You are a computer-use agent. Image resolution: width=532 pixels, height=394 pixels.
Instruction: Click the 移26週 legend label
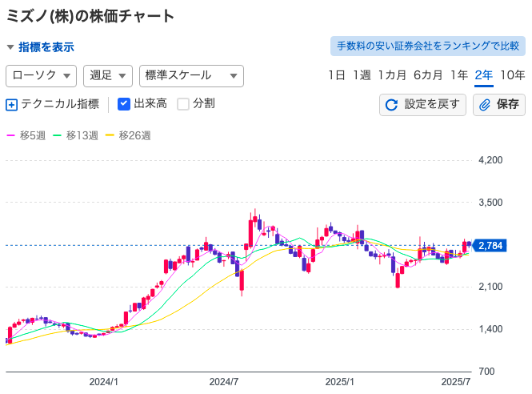pos(134,135)
